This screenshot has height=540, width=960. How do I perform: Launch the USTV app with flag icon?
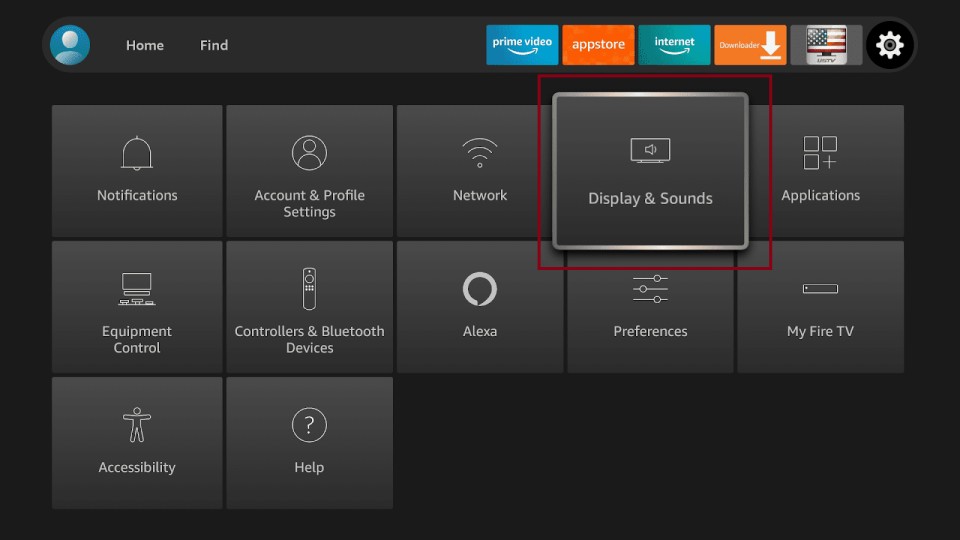pos(826,45)
